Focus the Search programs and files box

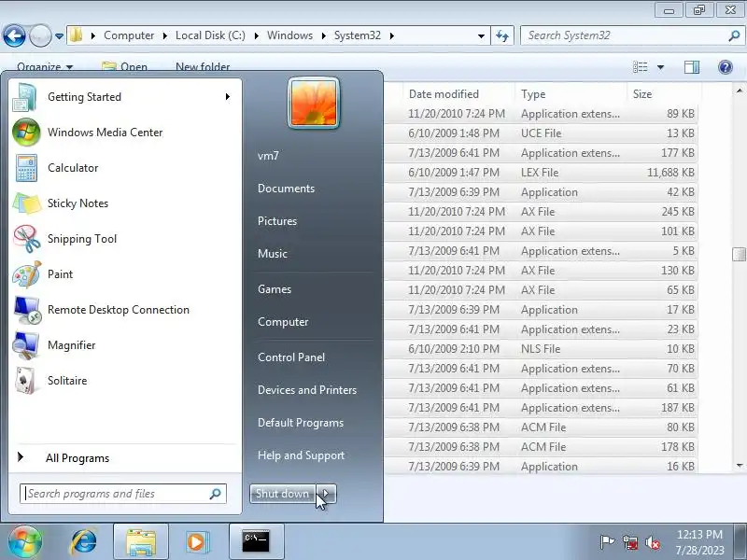[123, 494]
